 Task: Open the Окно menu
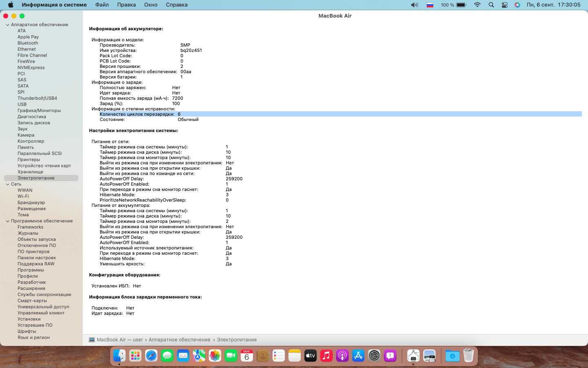pos(151,5)
